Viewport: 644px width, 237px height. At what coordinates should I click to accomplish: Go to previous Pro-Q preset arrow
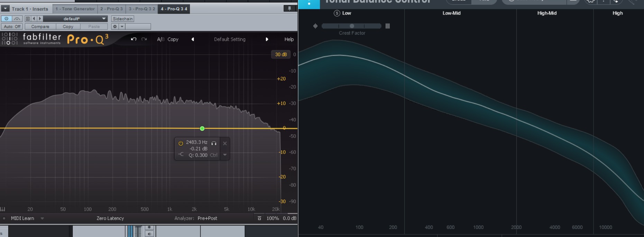click(193, 39)
